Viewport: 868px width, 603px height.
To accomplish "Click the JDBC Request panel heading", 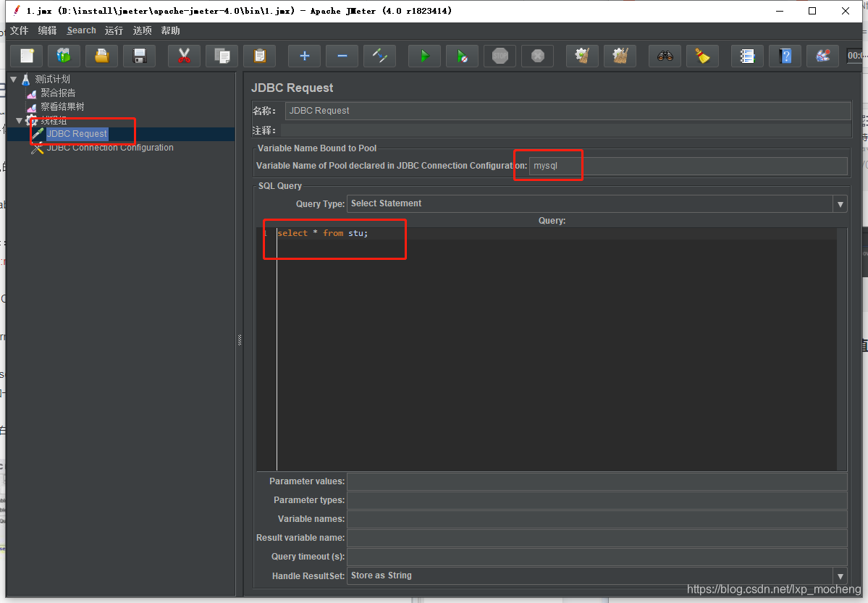I will pyautogui.click(x=292, y=88).
